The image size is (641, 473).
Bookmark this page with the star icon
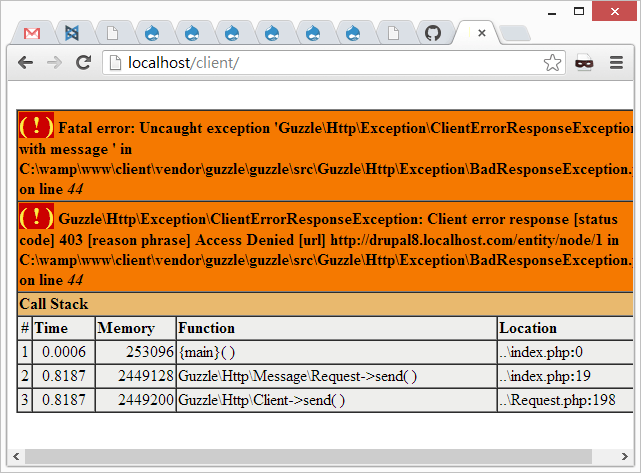tap(552, 63)
